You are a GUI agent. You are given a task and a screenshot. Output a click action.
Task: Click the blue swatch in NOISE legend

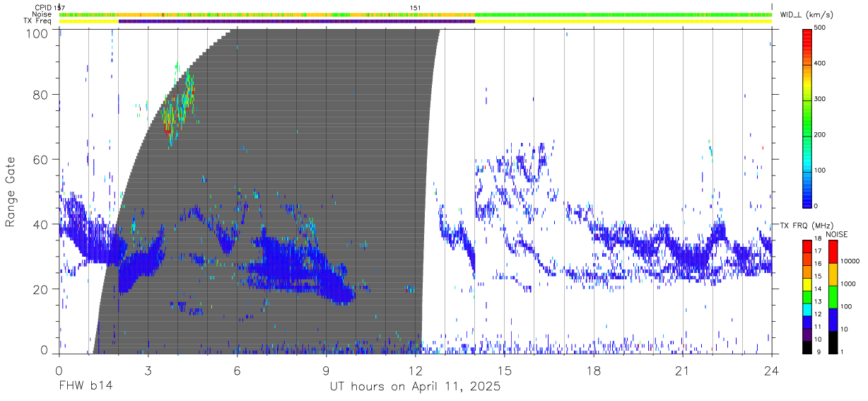click(833, 320)
